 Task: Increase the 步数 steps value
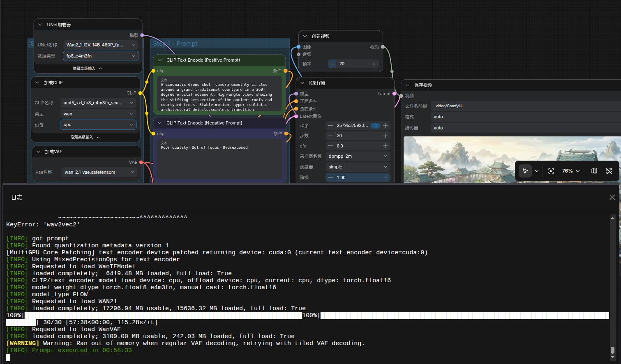pyautogui.click(x=386, y=136)
